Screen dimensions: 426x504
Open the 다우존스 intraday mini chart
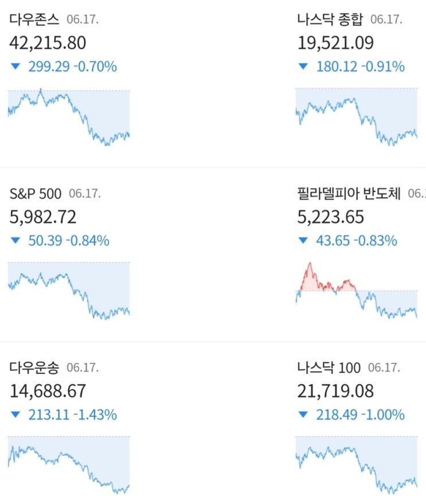[x=69, y=118]
